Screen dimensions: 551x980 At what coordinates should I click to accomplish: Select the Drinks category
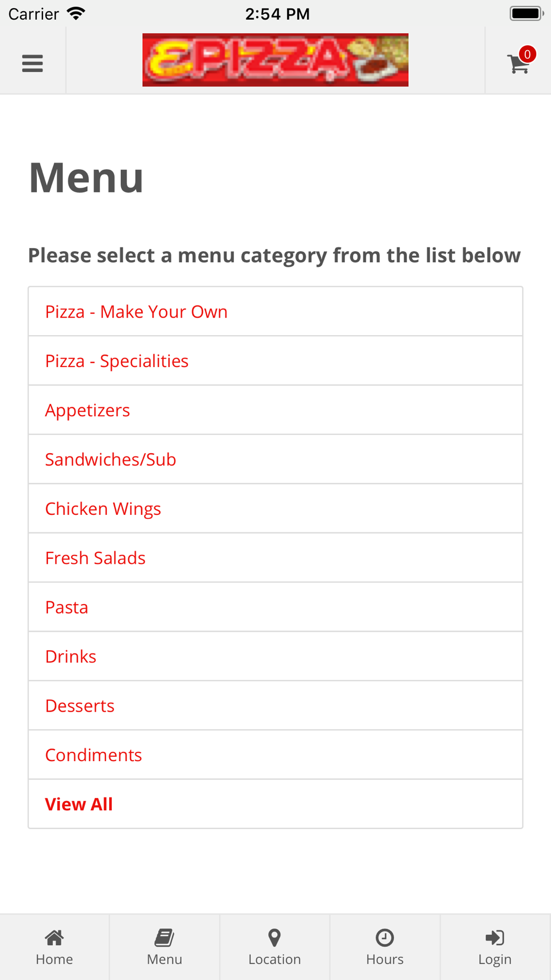71,656
